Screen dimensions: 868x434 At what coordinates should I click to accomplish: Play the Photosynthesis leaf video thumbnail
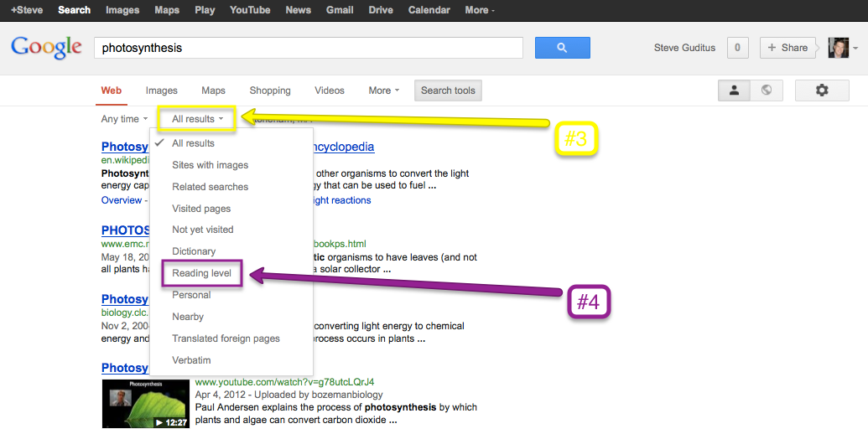146,403
